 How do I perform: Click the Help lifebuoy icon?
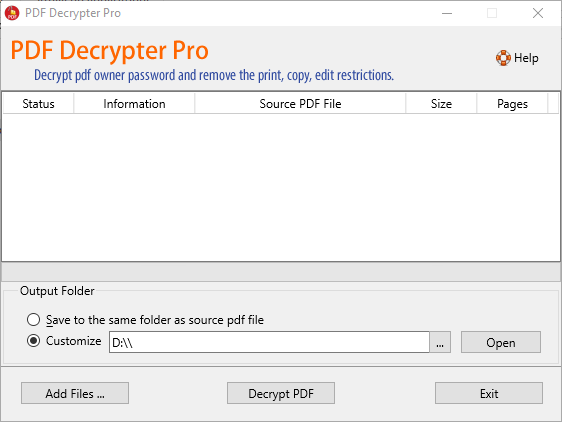coord(503,58)
